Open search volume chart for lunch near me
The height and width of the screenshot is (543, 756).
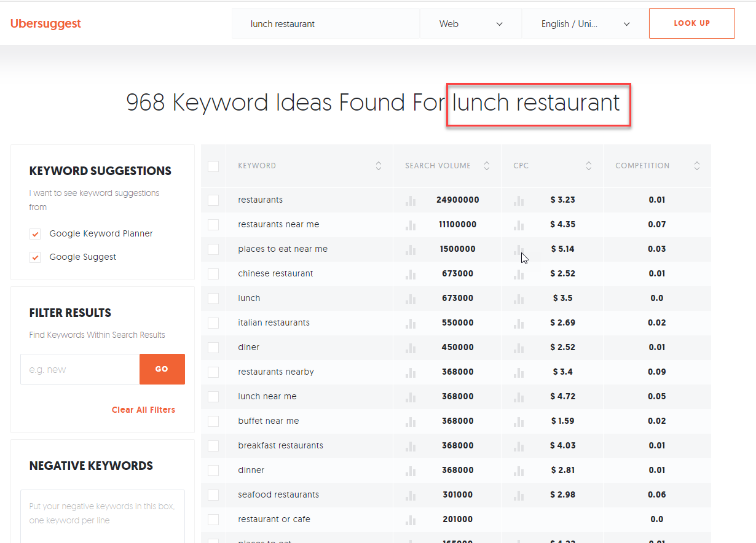point(411,397)
